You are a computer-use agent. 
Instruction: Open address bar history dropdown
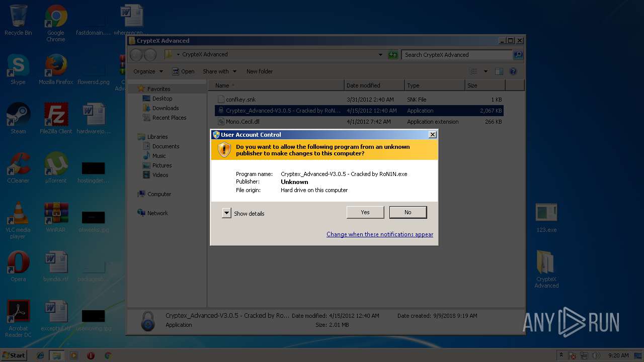tap(380, 55)
